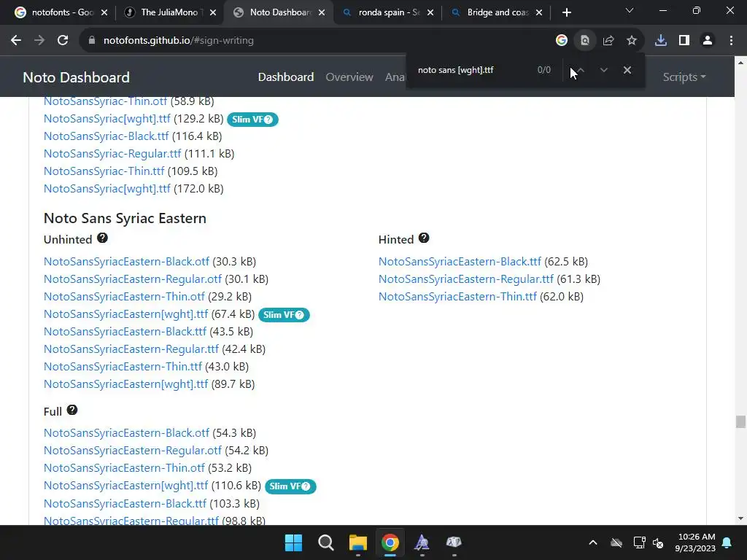Download NotoSansSyriac-Thin.ttf (109.5 kB)
The image size is (747, 560).
click(104, 171)
